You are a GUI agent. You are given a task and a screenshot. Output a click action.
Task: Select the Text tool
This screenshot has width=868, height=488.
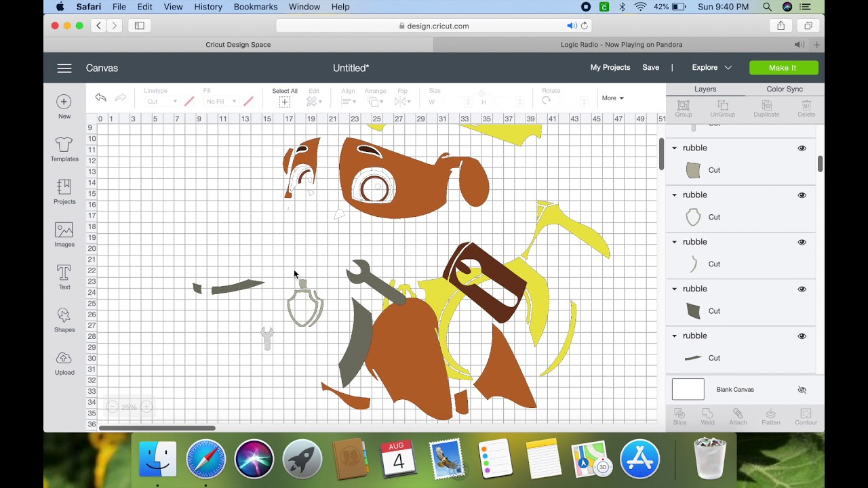[64, 277]
